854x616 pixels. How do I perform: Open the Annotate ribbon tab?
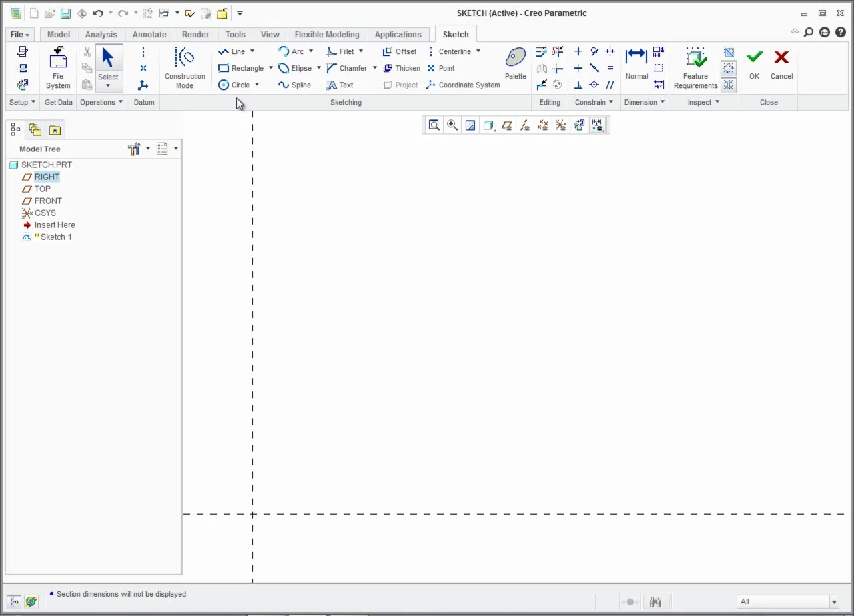pyautogui.click(x=149, y=35)
